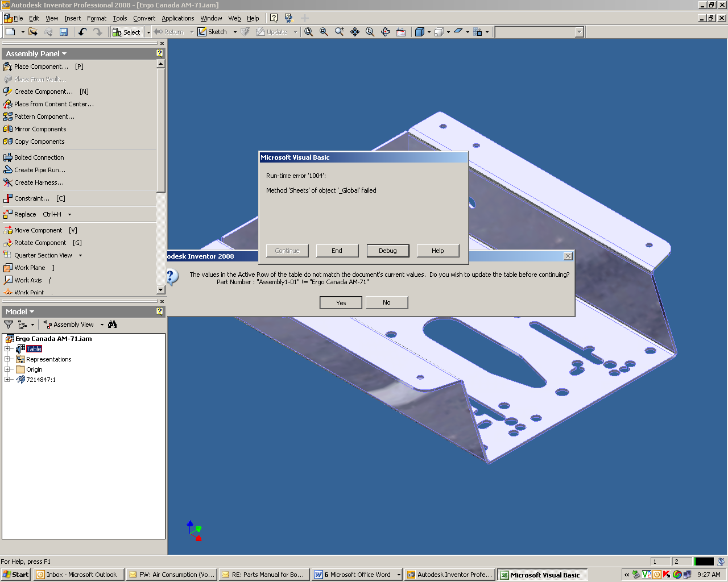Viewport: 728px width, 582px height.
Task: Open the File menu
Action: 18,18
